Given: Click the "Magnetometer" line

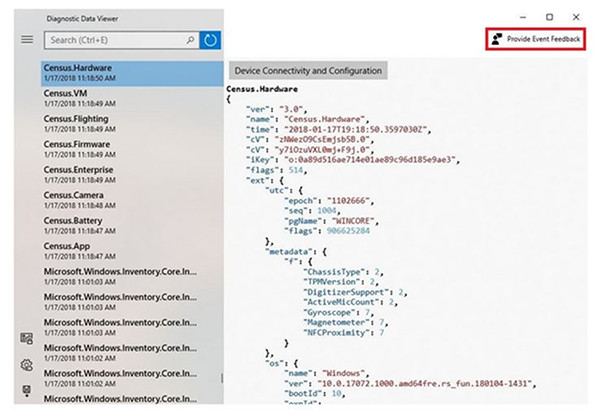Looking at the screenshot, I should point(346,322).
